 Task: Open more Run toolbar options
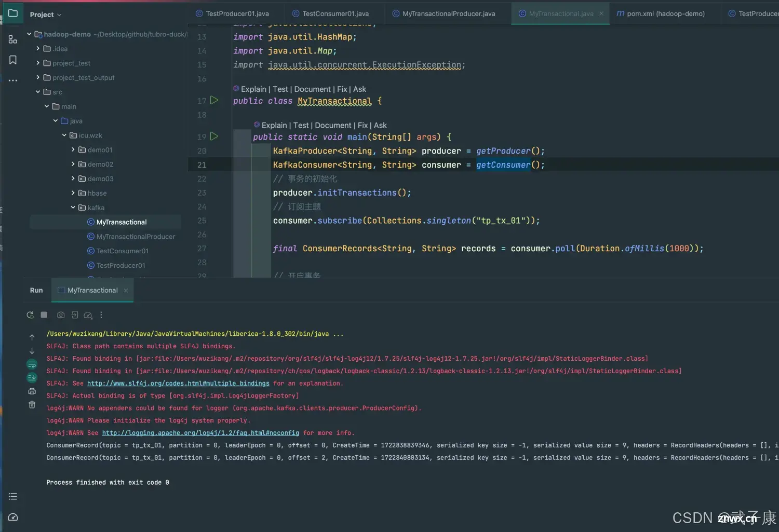point(101,315)
